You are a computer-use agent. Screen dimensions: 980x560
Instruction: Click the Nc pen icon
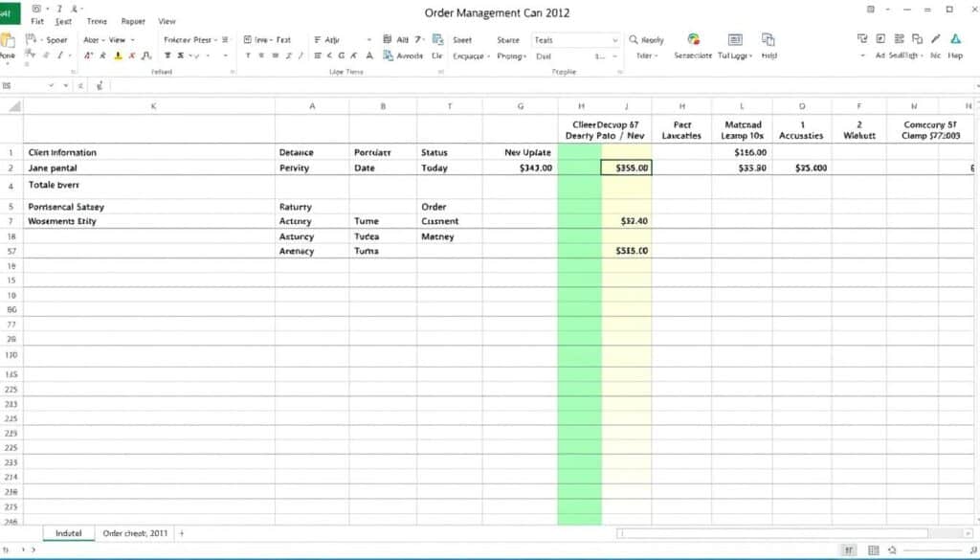point(936,38)
